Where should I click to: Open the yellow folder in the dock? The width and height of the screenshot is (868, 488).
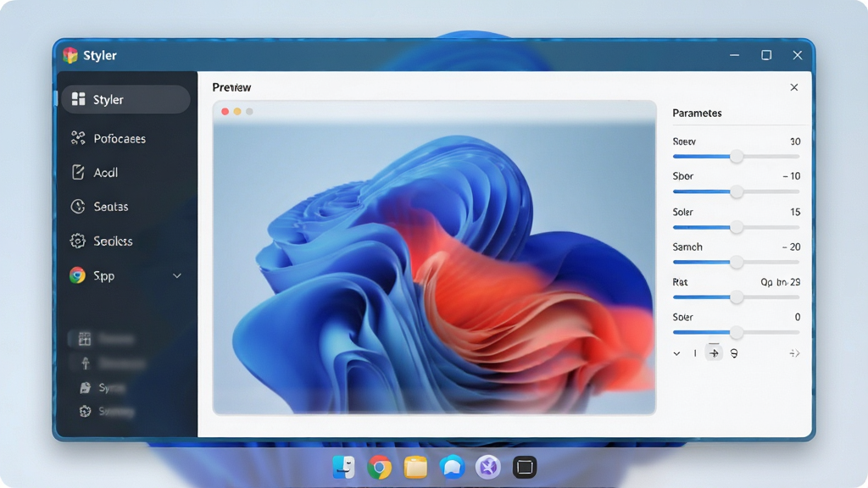click(415, 468)
